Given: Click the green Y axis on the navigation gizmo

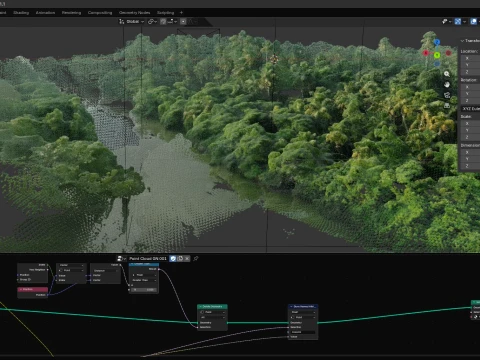Looking at the screenshot, I should tap(437, 55).
